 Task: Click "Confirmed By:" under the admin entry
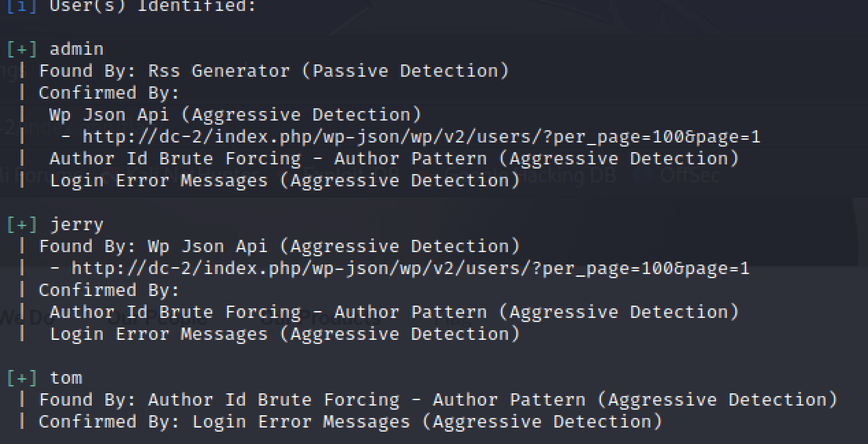point(109,92)
